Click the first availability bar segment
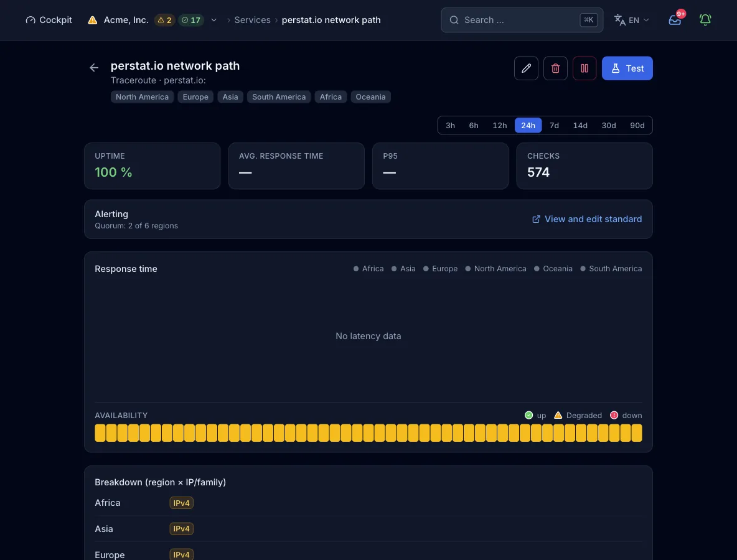The height and width of the screenshot is (560, 737). pyautogui.click(x=100, y=432)
